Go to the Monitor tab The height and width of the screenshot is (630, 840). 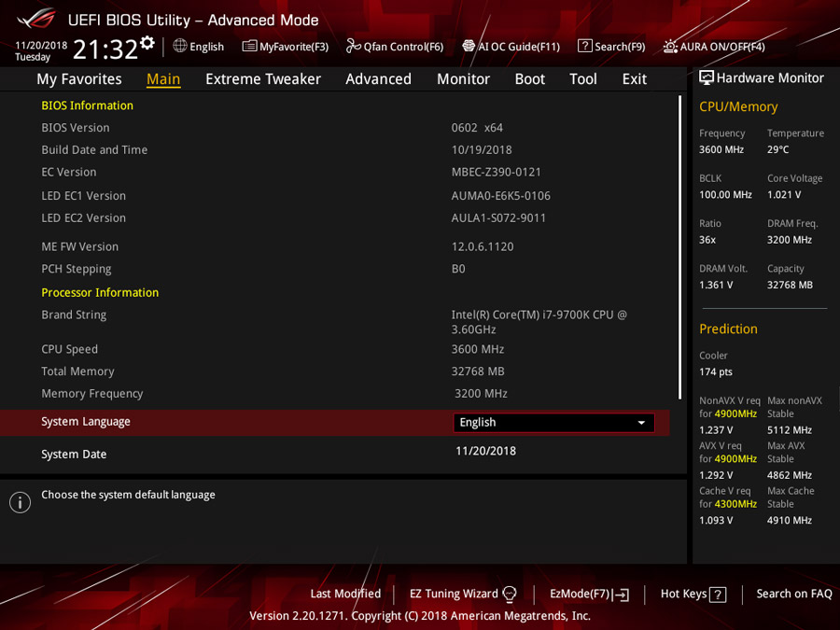pos(463,79)
